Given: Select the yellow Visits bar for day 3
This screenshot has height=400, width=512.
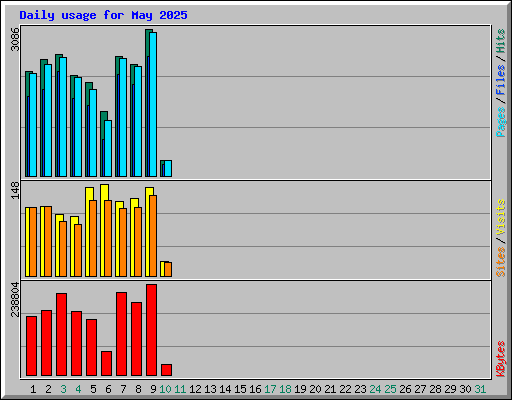Looking at the screenshot, I should [58, 245].
